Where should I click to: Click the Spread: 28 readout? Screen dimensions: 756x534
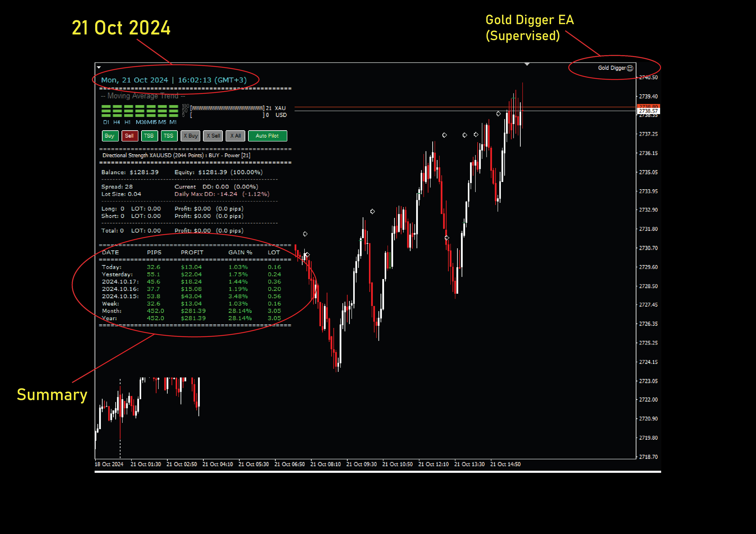click(x=117, y=187)
